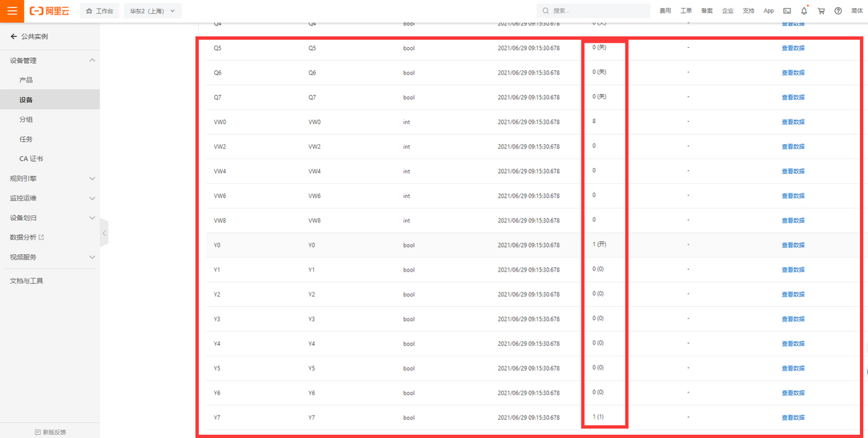
Task: Expand the 视频服务 section
Action: pyautogui.click(x=92, y=257)
